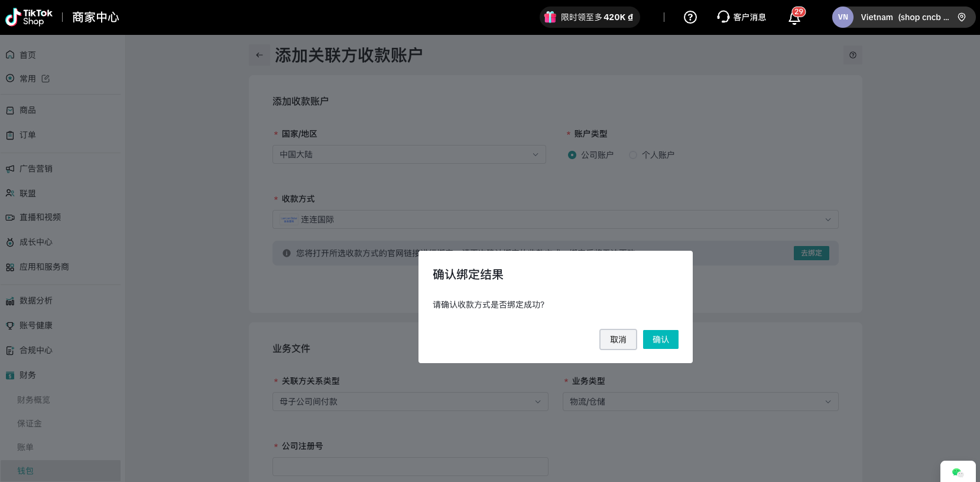980x482 pixels.
Task: Go back using the arrow beside page title
Action: click(259, 55)
